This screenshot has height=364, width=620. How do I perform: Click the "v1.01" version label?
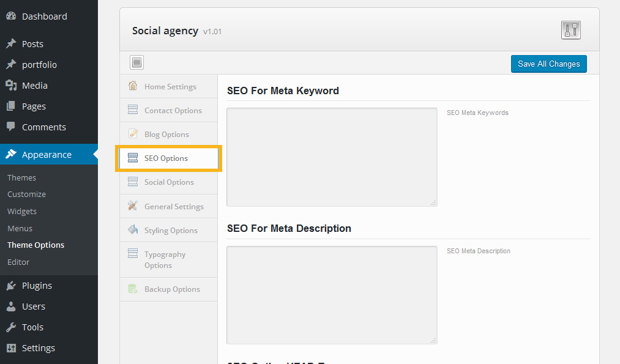pyautogui.click(x=212, y=32)
